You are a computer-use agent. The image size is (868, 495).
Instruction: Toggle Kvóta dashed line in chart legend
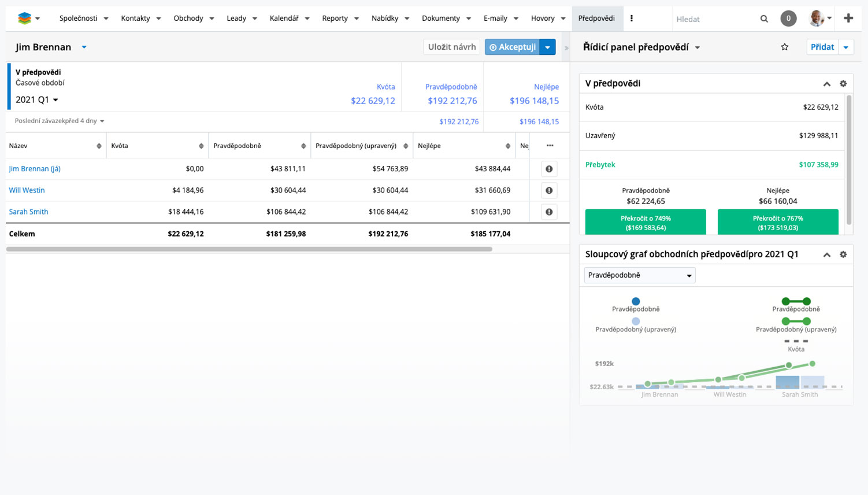[796, 345]
